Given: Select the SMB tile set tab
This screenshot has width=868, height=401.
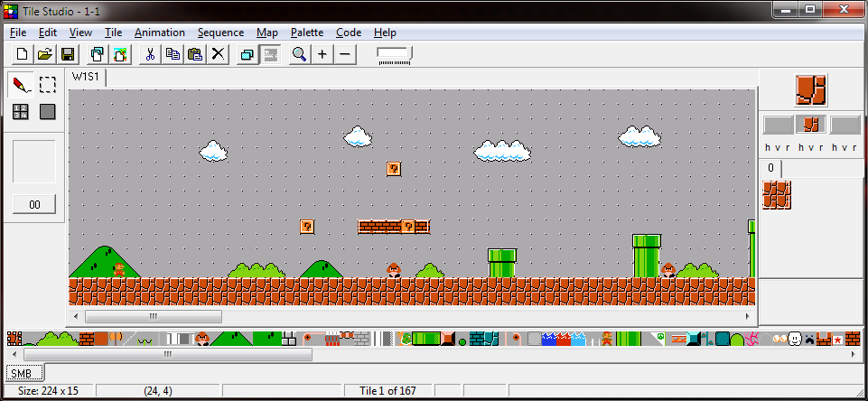Looking at the screenshot, I should tap(24, 373).
